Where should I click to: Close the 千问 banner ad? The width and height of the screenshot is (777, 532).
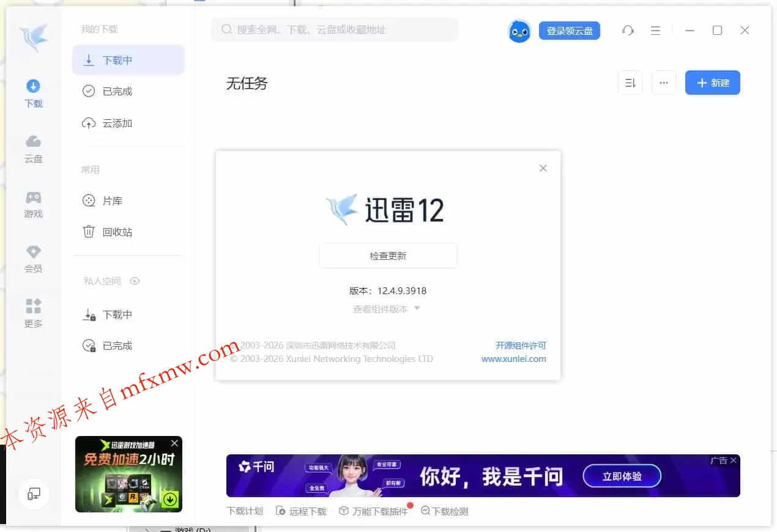(734, 460)
